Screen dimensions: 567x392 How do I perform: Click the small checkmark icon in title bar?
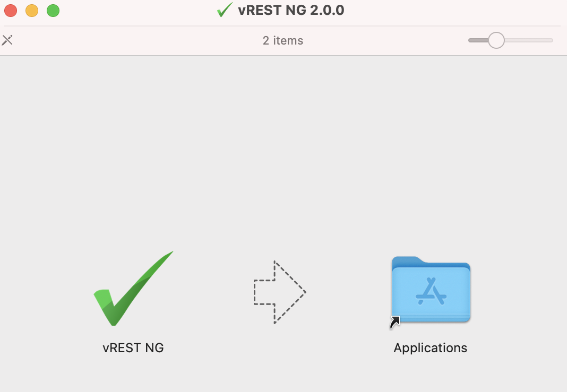click(225, 10)
